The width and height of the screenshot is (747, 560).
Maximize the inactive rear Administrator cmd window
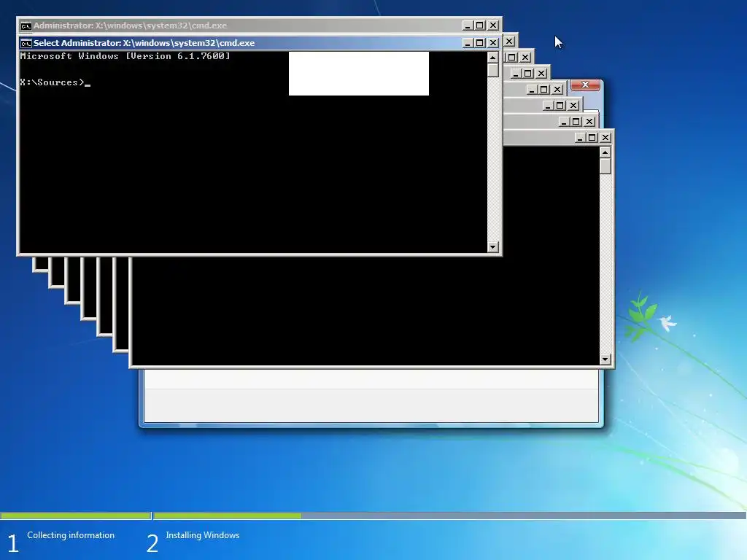[x=480, y=26]
